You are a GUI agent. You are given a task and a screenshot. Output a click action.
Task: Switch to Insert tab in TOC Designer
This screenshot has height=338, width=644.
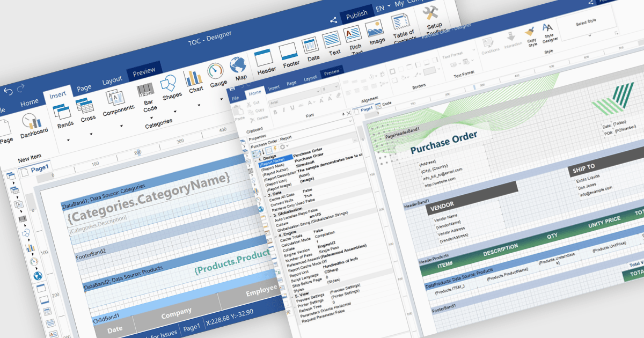[x=57, y=95]
